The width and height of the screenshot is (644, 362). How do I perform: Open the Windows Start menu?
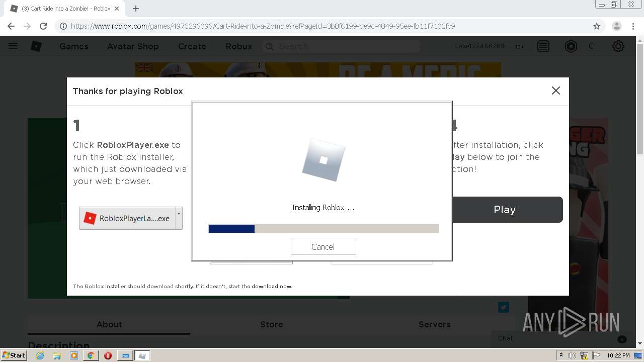tap(14, 355)
